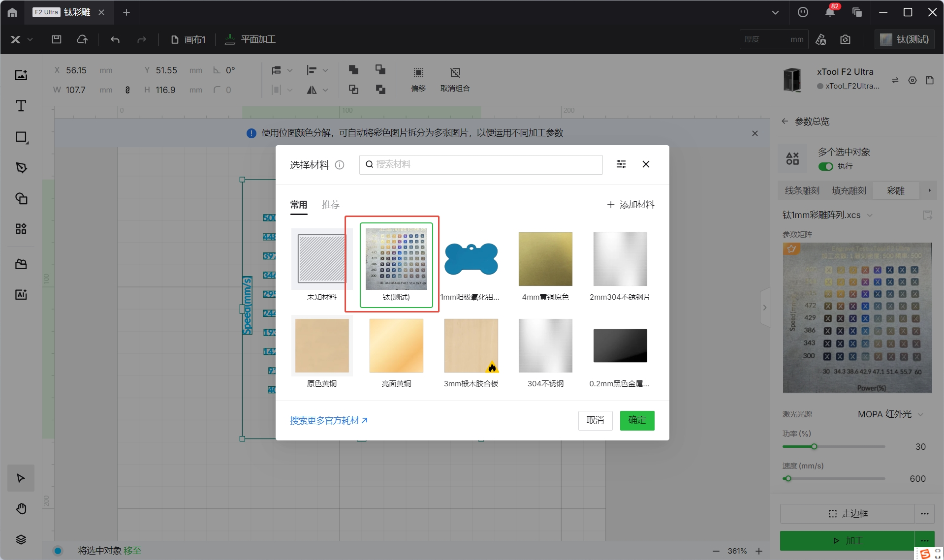Image resolution: width=944 pixels, height=560 pixels.
Task: Click the 确定 confirm button
Action: 637,420
